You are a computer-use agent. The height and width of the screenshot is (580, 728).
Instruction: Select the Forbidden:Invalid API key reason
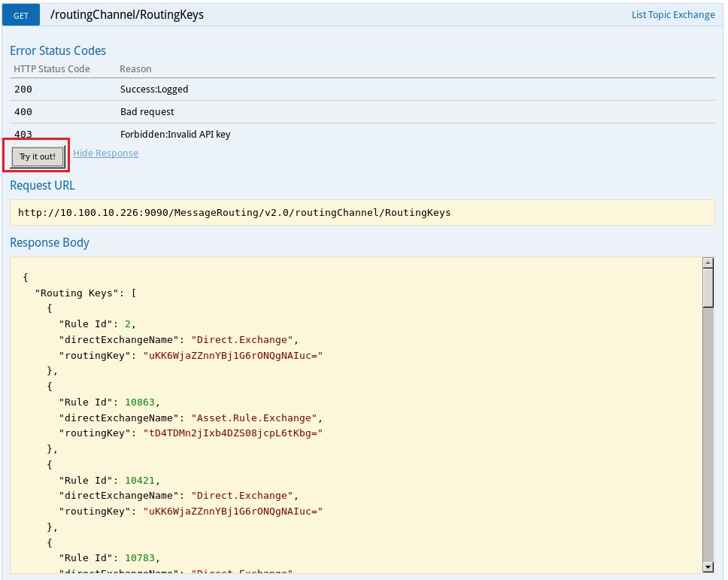[x=175, y=134]
